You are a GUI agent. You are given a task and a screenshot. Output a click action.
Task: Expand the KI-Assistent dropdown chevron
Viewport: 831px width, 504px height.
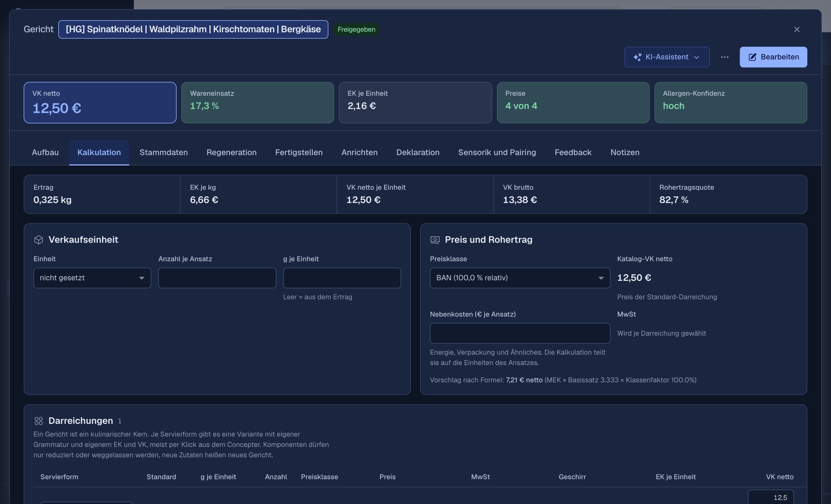[x=696, y=57]
